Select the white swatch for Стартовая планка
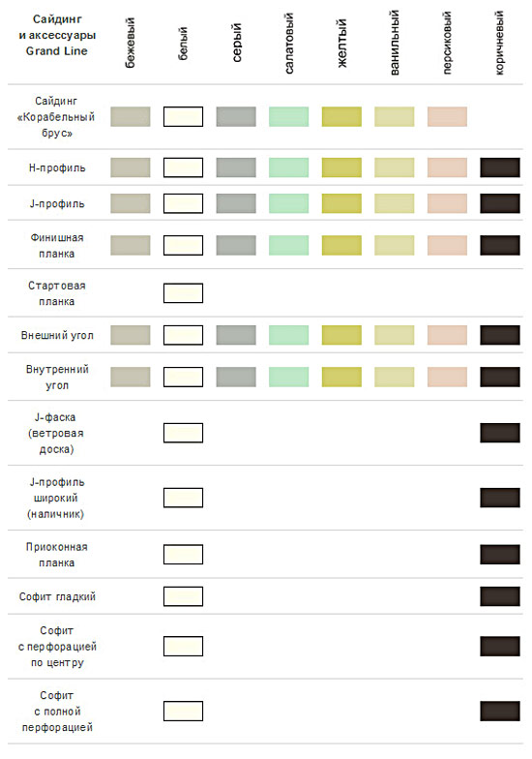The width and height of the screenshot is (532, 759). [183, 292]
